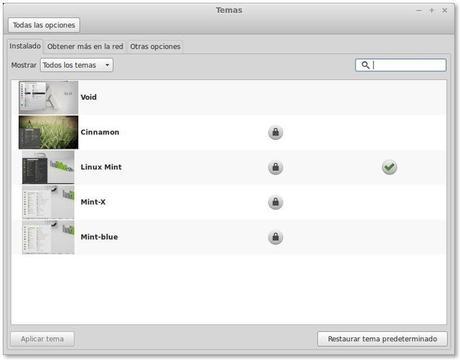Click 'Todas las opciones' button

[x=44, y=25]
